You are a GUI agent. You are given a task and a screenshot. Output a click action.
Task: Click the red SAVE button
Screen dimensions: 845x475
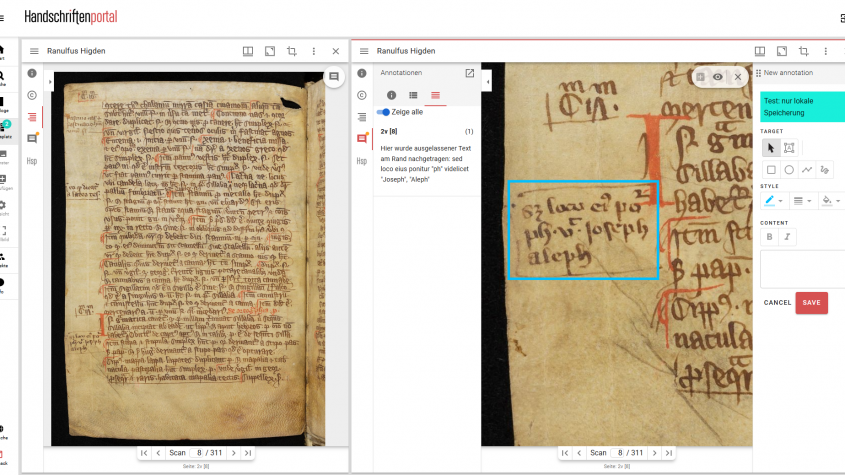point(812,302)
